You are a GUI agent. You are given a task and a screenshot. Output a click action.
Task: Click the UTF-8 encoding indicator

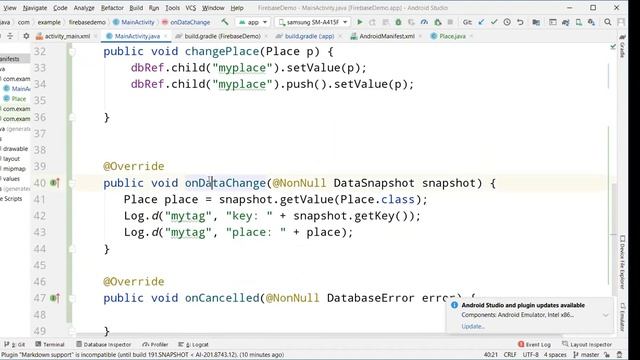click(x=531, y=355)
